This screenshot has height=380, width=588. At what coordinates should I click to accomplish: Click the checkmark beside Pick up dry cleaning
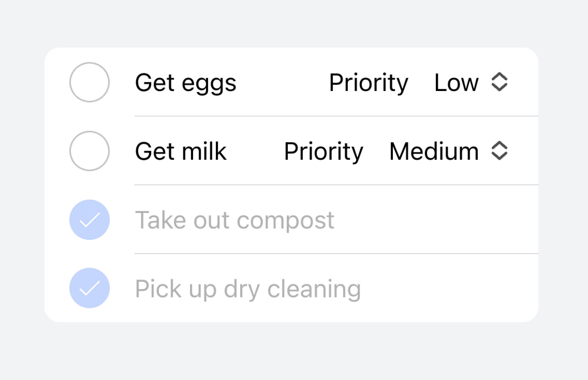tap(89, 288)
